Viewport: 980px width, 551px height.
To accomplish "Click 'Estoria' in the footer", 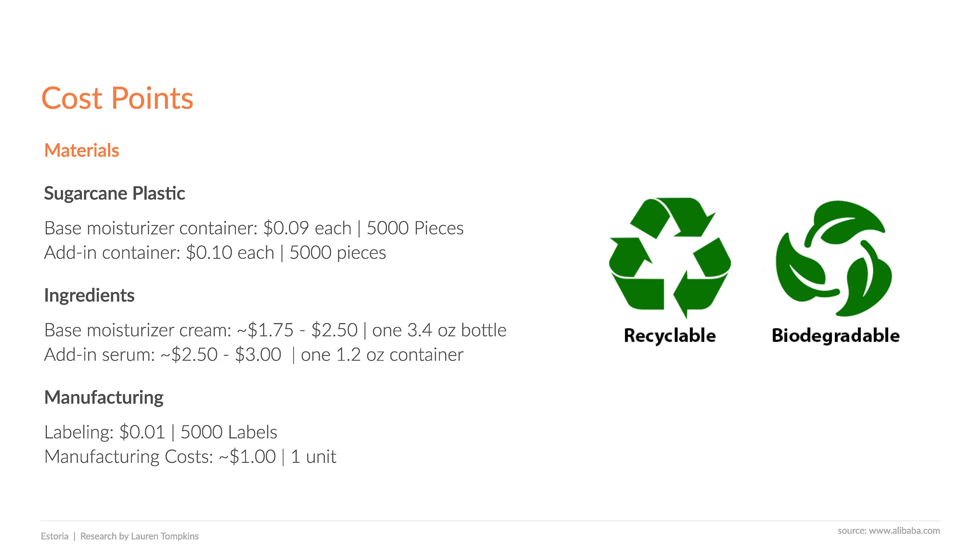I will [54, 536].
